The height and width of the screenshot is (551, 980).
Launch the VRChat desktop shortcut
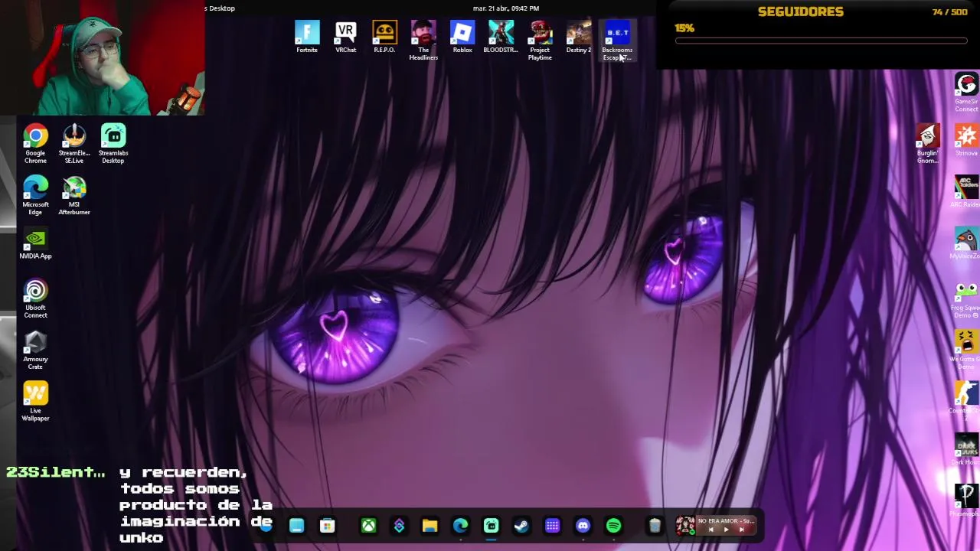[345, 37]
